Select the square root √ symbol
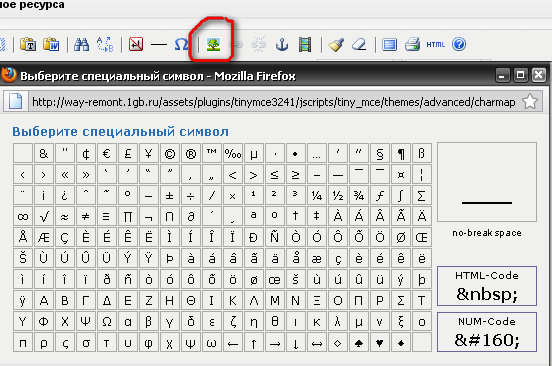Viewport: 552px width, 366px height. pyautogui.click(x=44, y=216)
